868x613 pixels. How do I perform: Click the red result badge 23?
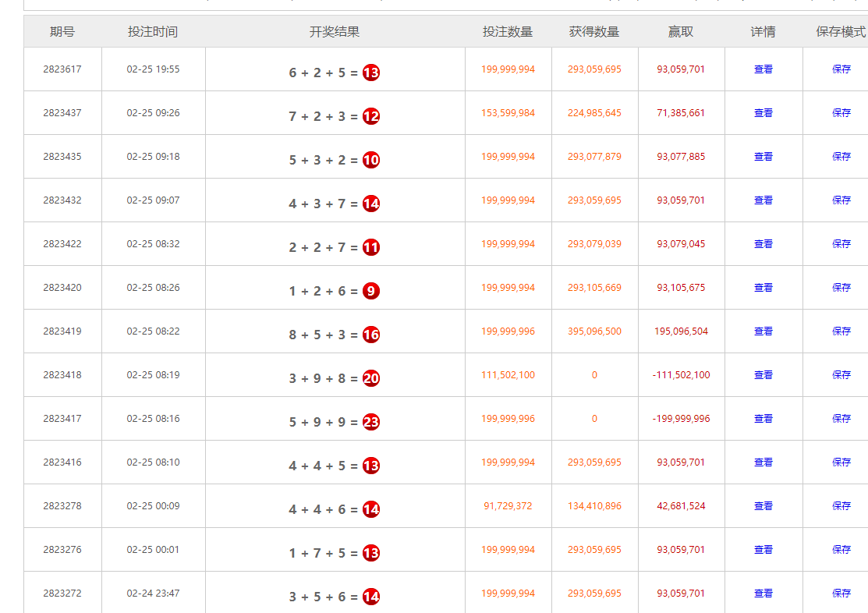point(371,422)
